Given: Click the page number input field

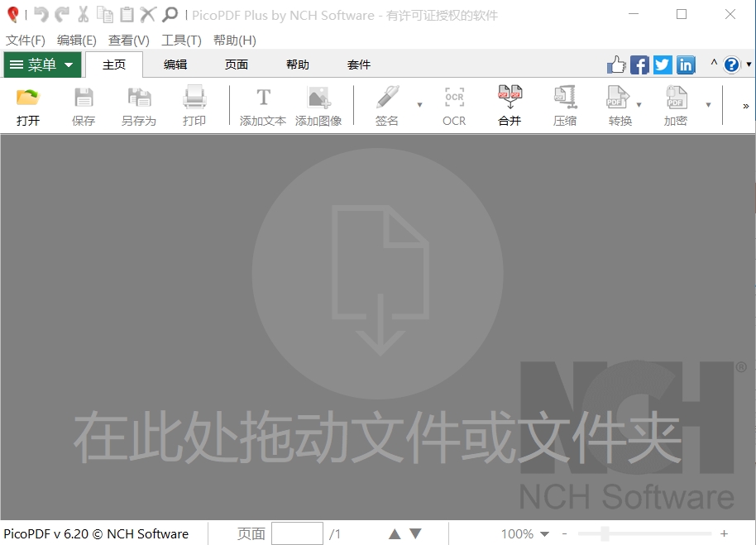Looking at the screenshot, I should point(297,533).
